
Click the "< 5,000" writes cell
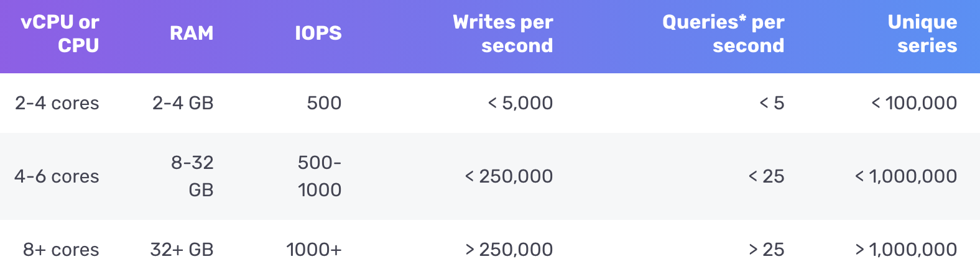coord(520,103)
